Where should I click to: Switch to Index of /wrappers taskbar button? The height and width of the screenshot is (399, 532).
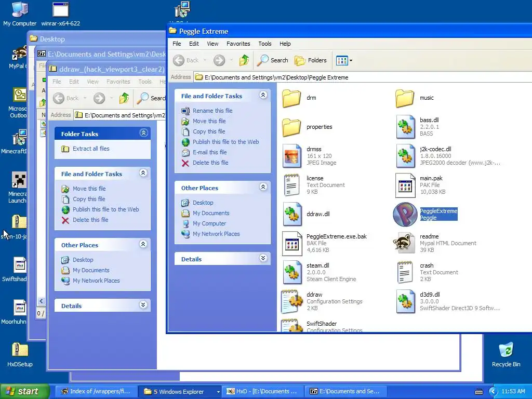tap(96, 391)
